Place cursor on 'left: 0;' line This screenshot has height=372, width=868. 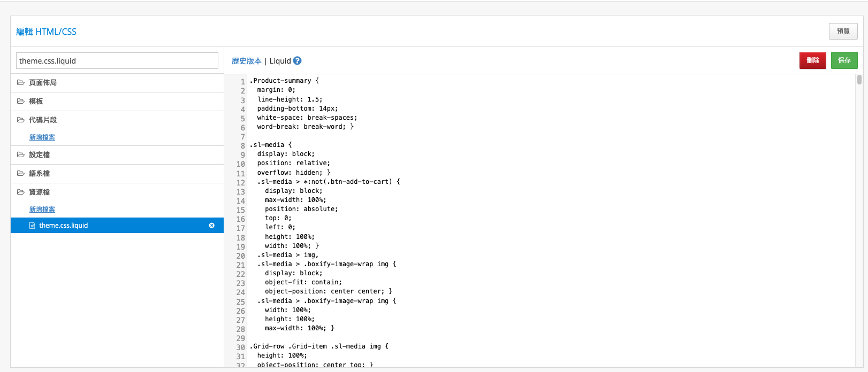coord(280,227)
